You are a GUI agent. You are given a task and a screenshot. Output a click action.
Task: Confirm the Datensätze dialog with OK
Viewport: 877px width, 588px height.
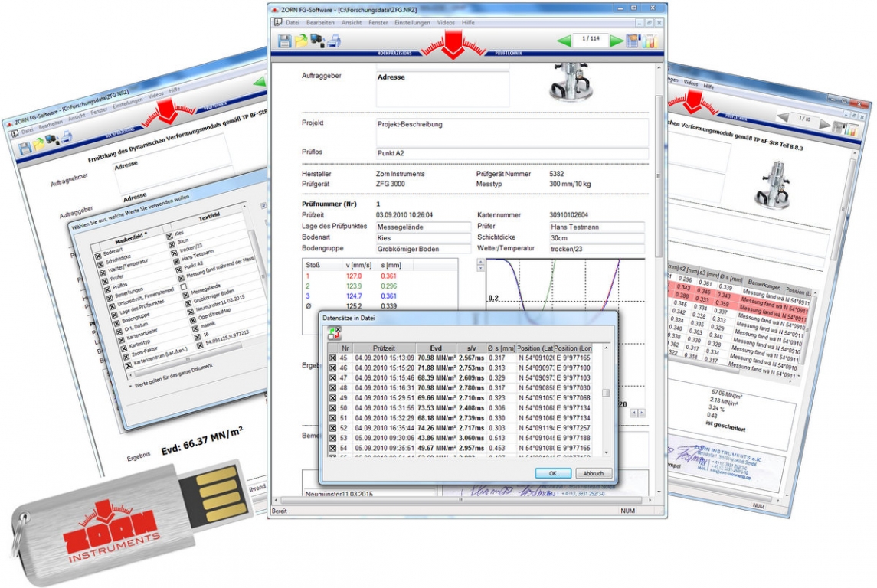click(552, 473)
